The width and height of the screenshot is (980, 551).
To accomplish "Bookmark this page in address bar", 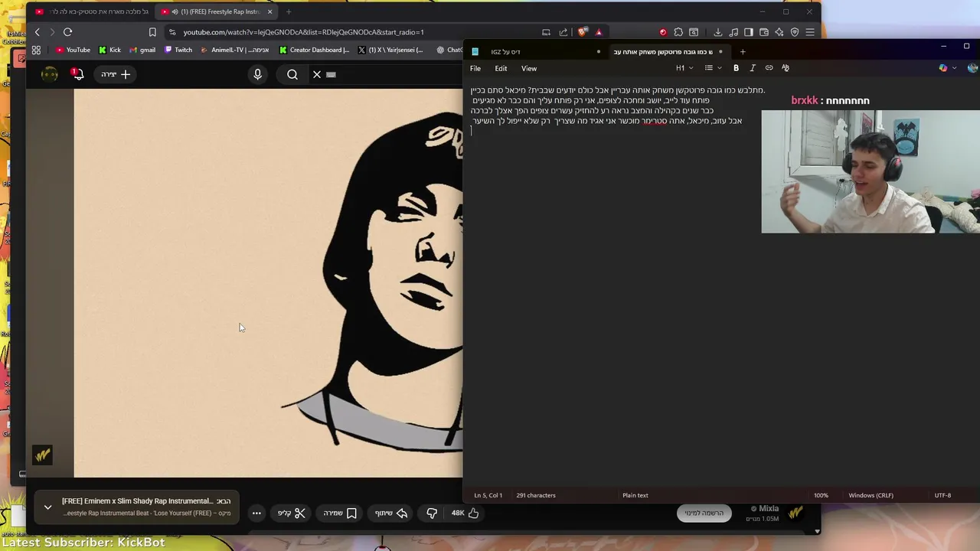I will point(152,32).
